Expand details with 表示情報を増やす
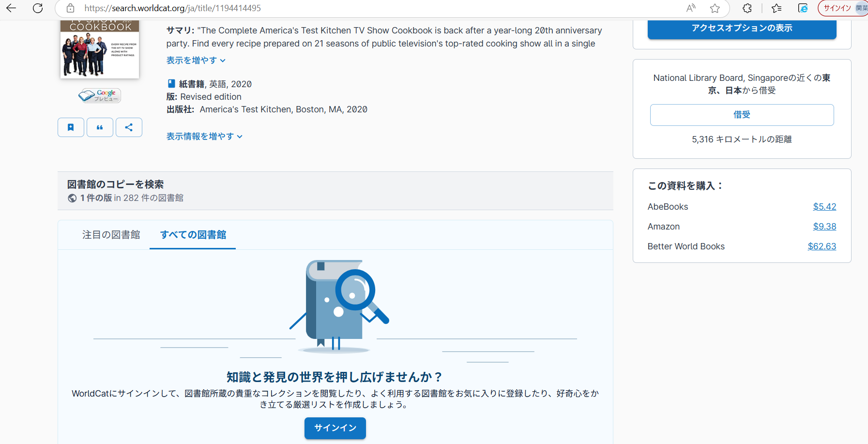The height and width of the screenshot is (444, 868). pos(204,137)
